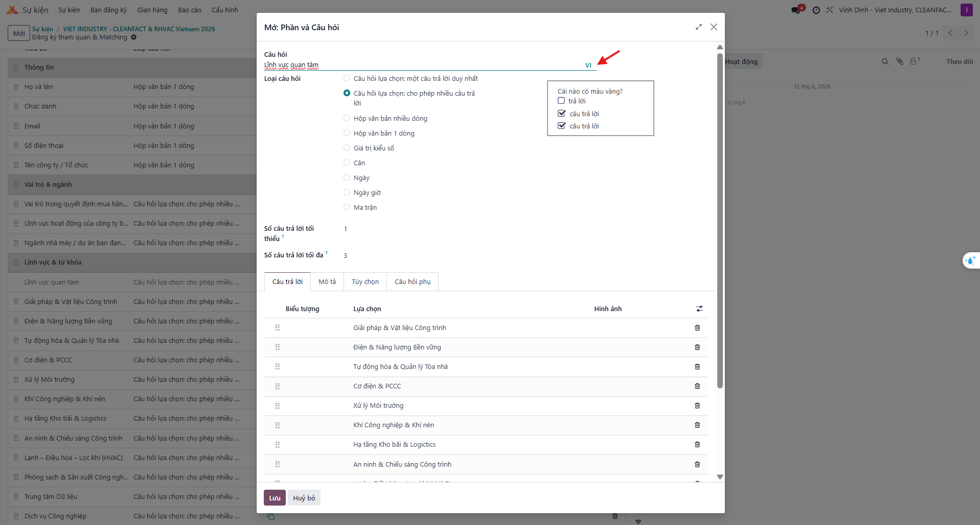Select 'Hộp văn bản 1 dòng' question type
Image resolution: width=980 pixels, height=525 pixels.
[x=347, y=133]
